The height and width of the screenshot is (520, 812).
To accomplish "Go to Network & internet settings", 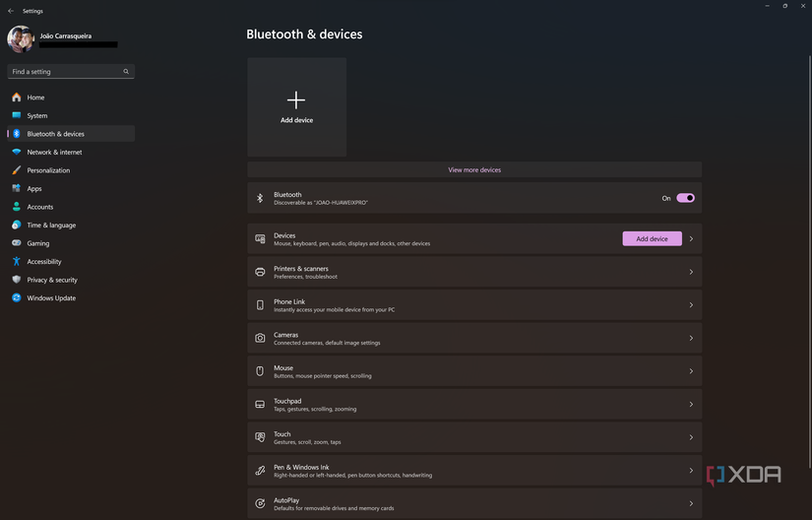I will (x=71, y=153).
